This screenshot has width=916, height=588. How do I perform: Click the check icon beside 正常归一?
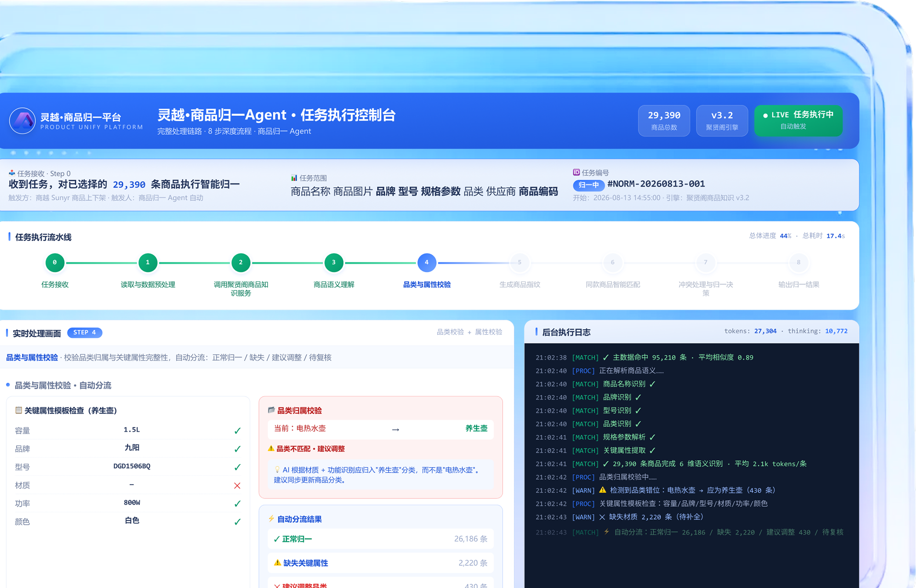pos(277,539)
